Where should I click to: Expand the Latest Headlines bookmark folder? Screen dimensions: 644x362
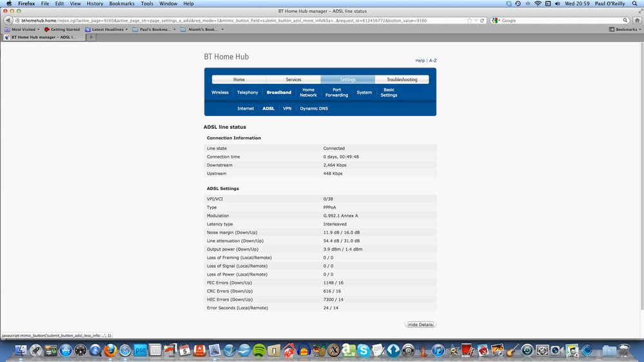pyautogui.click(x=106, y=30)
